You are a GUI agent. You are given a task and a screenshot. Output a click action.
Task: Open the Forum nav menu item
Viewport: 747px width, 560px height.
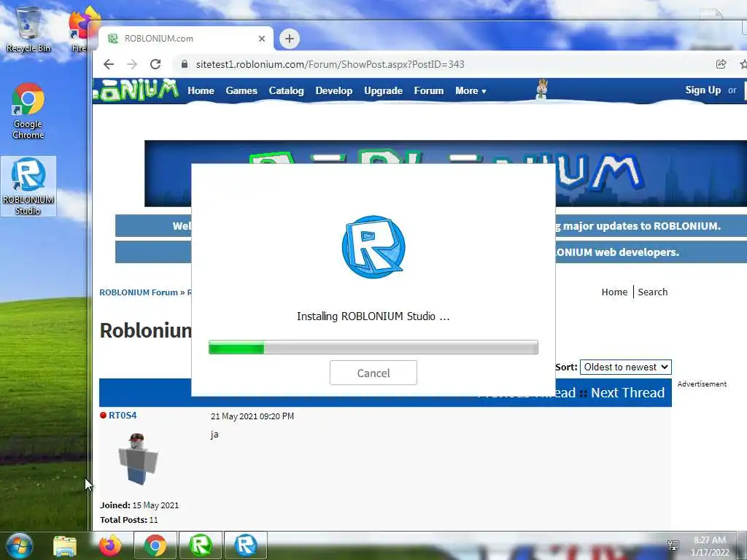click(429, 90)
